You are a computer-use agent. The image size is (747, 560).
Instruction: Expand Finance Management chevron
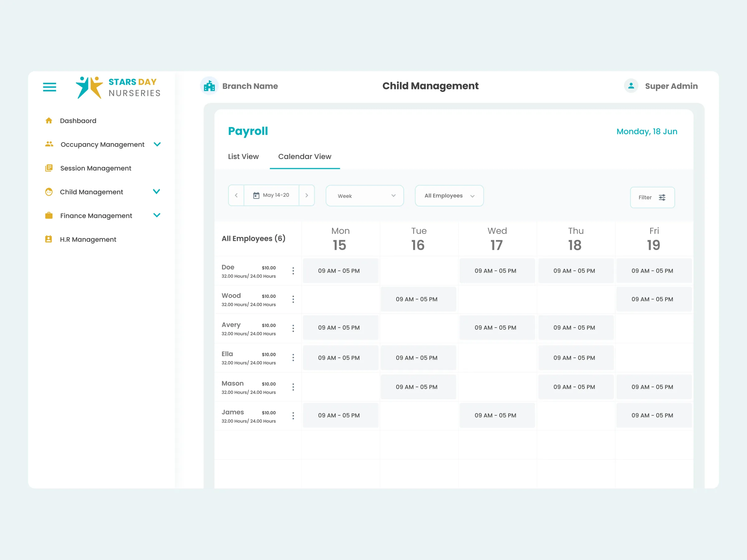point(157,215)
